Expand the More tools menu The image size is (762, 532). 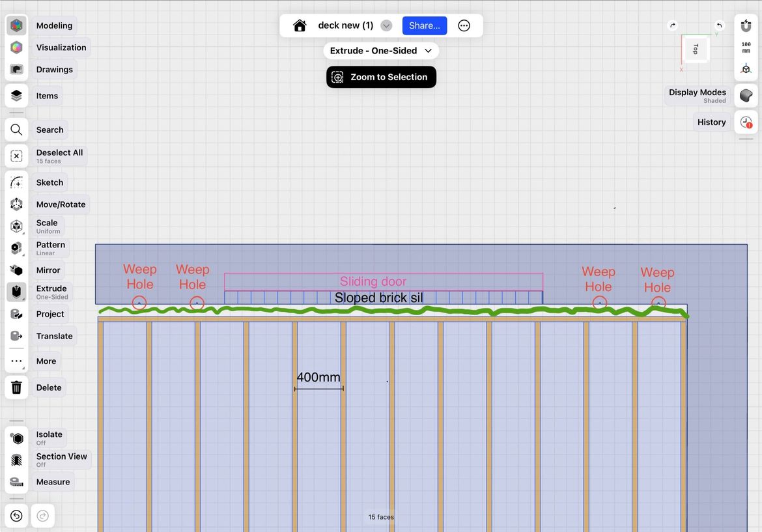tap(17, 361)
